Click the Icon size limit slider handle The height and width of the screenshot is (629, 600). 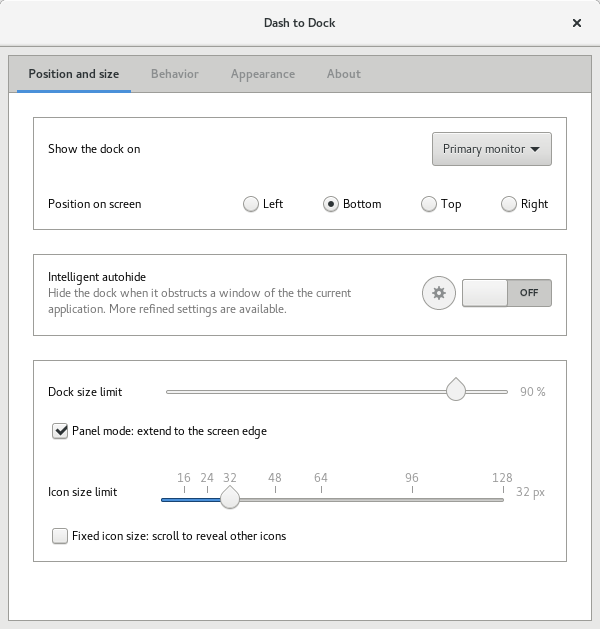pyautogui.click(x=230, y=497)
